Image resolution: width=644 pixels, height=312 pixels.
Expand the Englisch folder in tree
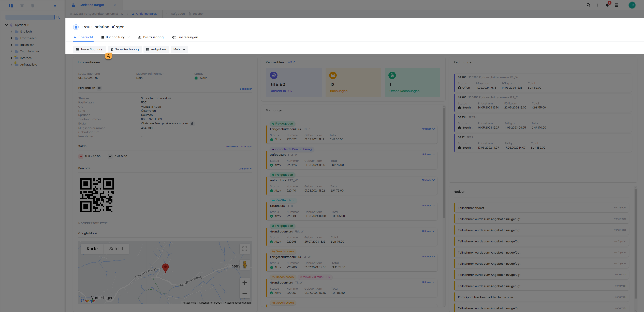(x=11, y=32)
